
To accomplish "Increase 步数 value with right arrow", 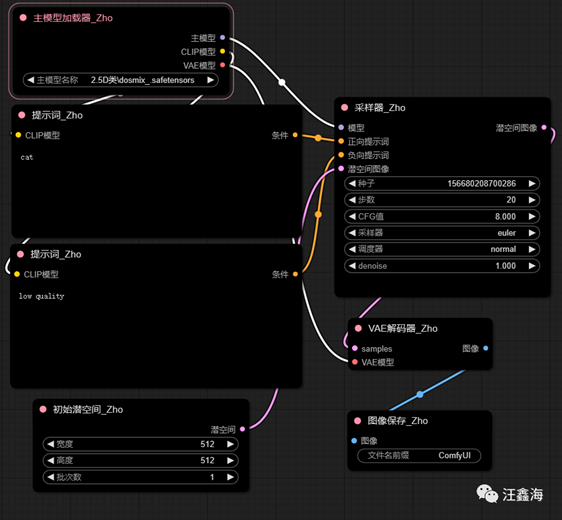I will (x=532, y=200).
